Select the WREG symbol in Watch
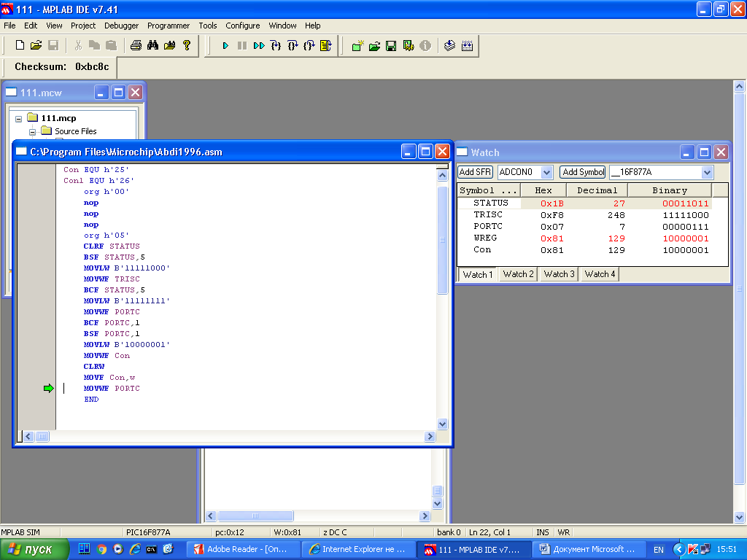Viewport: 747px width, 560px height. coord(485,238)
